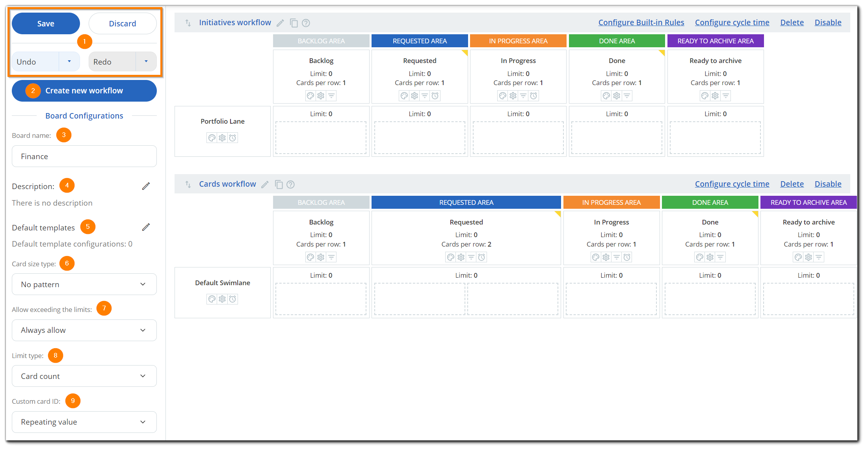This screenshot has width=868, height=451.
Task: Click the clock icon on Default Swimlane
Action: click(232, 299)
